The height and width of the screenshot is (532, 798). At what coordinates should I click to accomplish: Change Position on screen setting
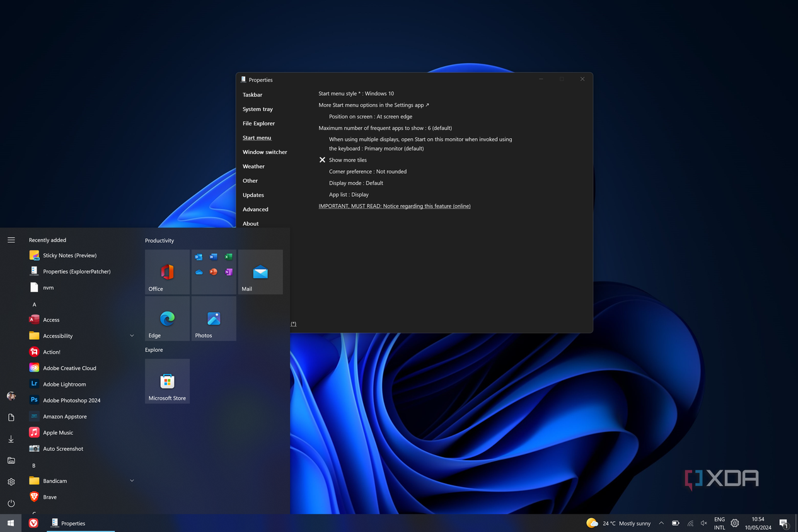tap(371, 117)
